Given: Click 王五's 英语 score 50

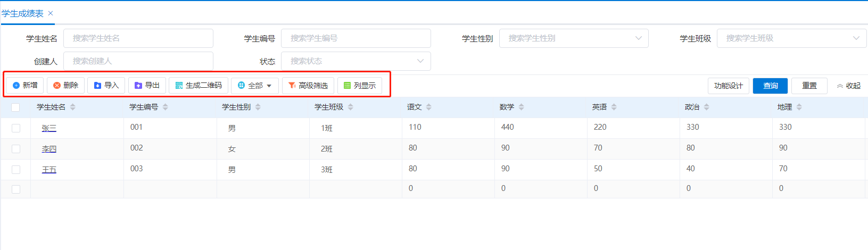Looking at the screenshot, I should (598, 169).
